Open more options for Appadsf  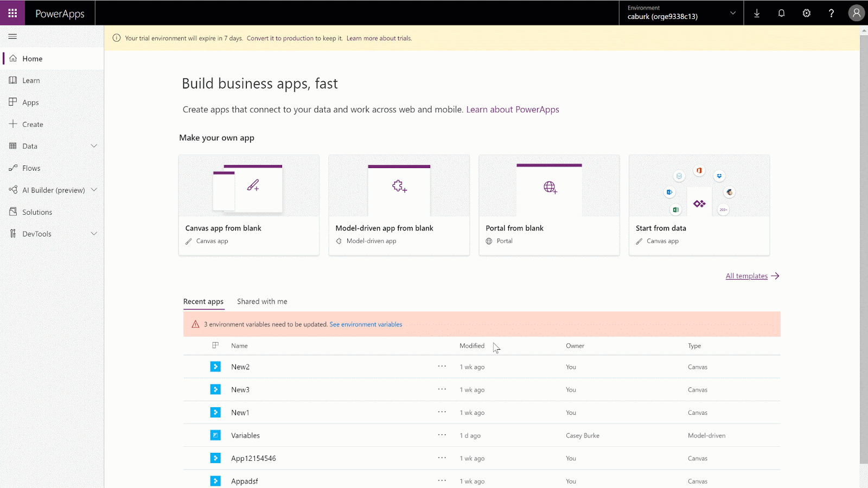(442, 481)
